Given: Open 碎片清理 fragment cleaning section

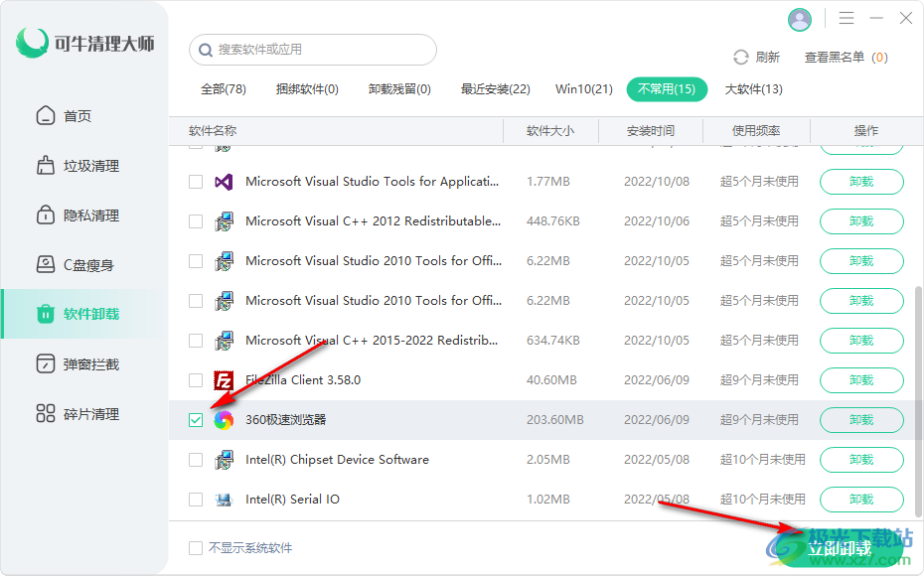Looking at the screenshot, I should (x=78, y=414).
